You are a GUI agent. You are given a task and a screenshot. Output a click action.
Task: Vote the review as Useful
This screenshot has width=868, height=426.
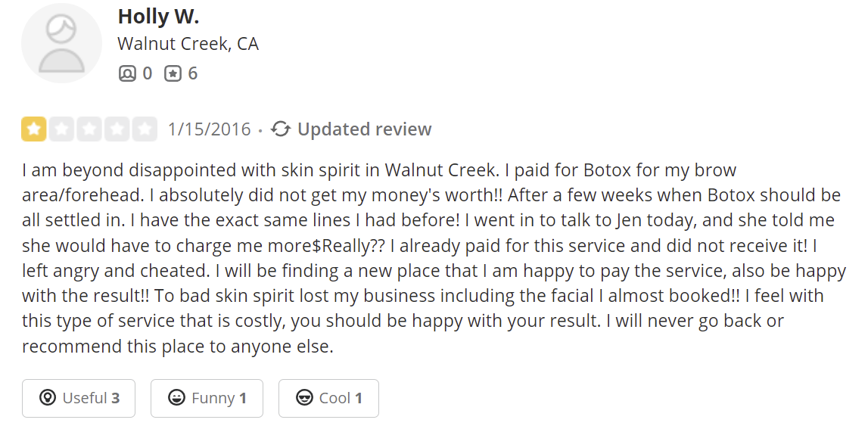click(79, 398)
